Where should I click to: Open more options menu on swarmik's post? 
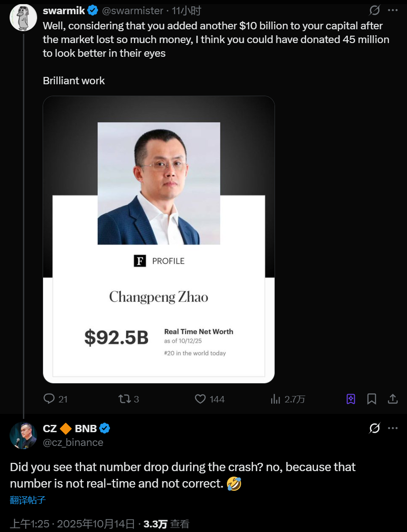[393, 10]
